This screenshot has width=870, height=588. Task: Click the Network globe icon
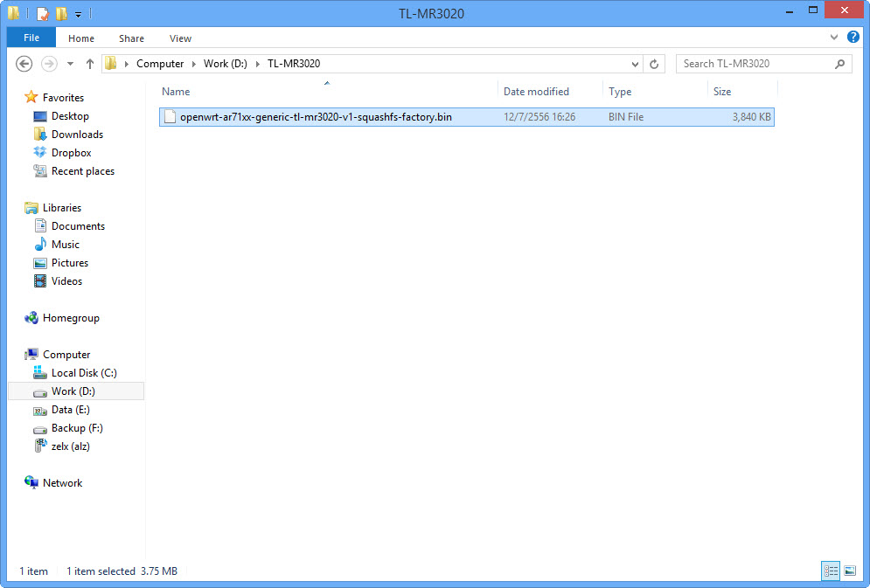coord(31,482)
